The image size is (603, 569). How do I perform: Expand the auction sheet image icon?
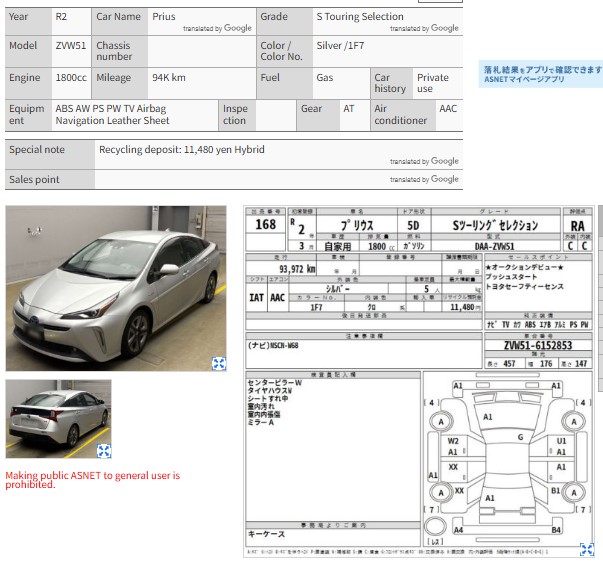(x=587, y=549)
